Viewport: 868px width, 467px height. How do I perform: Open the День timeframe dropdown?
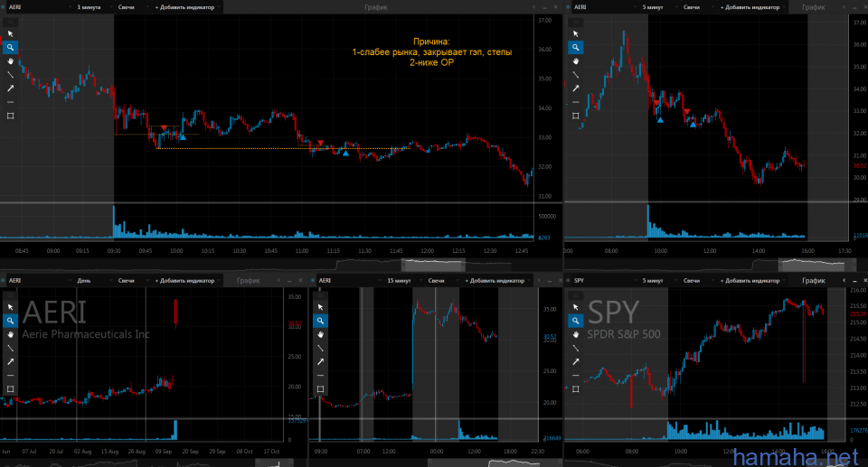click(x=93, y=281)
